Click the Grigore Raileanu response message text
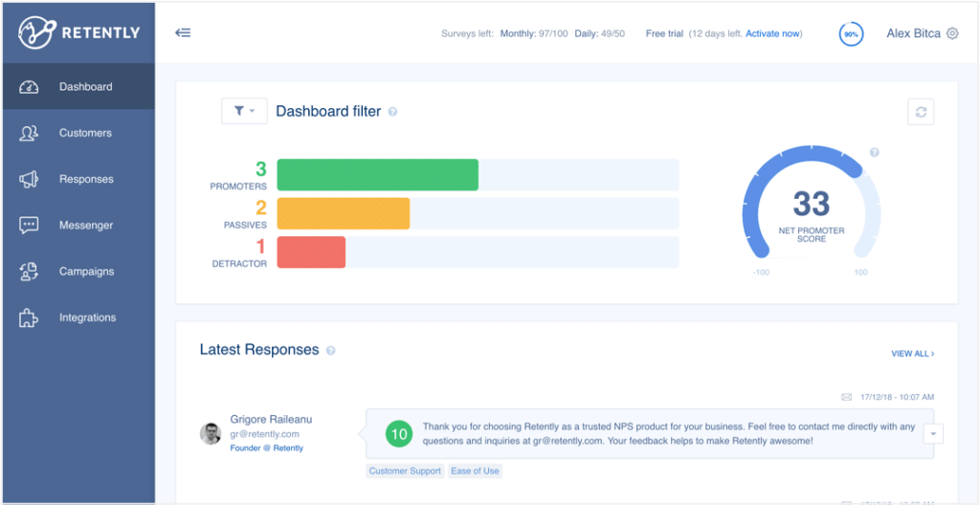The image size is (980, 505). point(669,434)
